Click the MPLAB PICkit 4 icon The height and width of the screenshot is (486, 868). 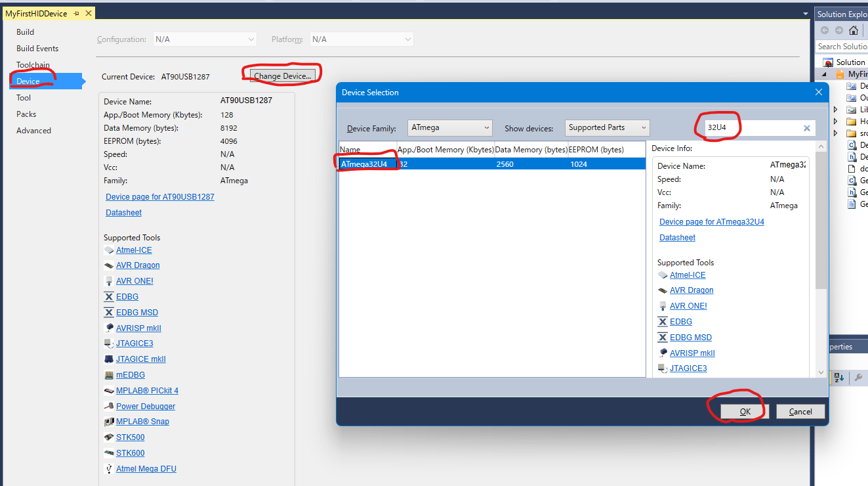109,391
